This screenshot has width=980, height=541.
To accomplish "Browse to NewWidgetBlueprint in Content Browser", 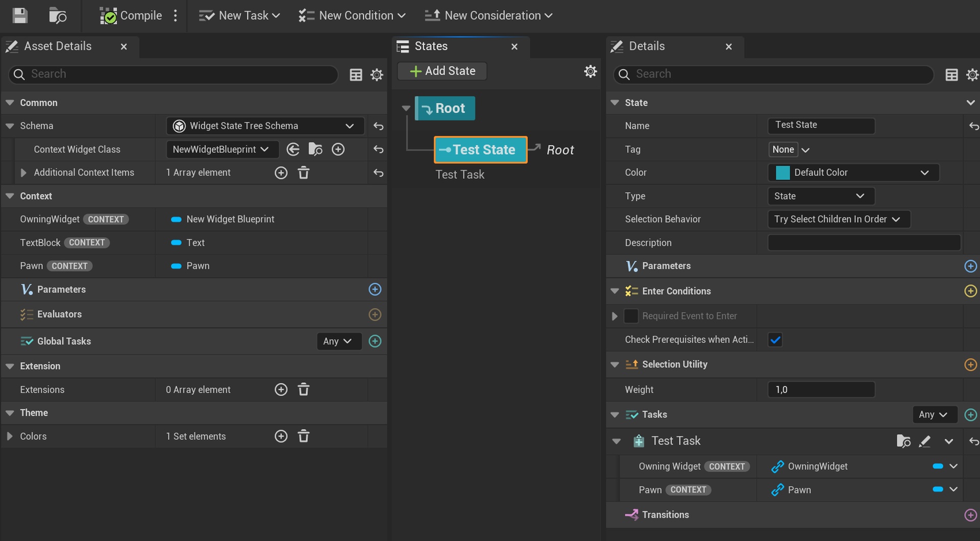I will click(315, 150).
